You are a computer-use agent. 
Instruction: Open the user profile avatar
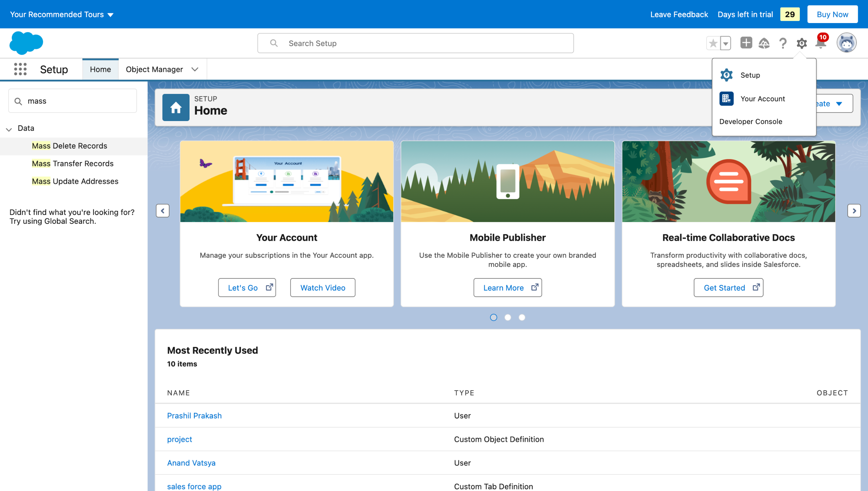pyautogui.click(x=847, y=43)
